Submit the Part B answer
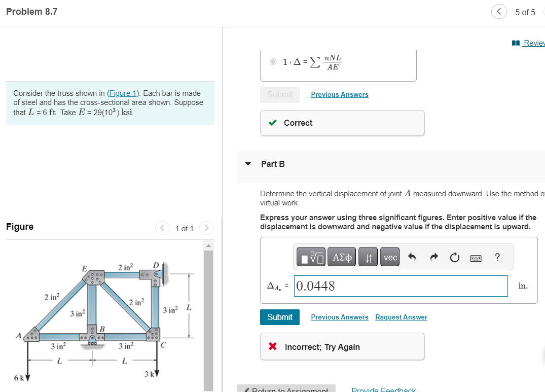The image size is (545, 392). 280,316
